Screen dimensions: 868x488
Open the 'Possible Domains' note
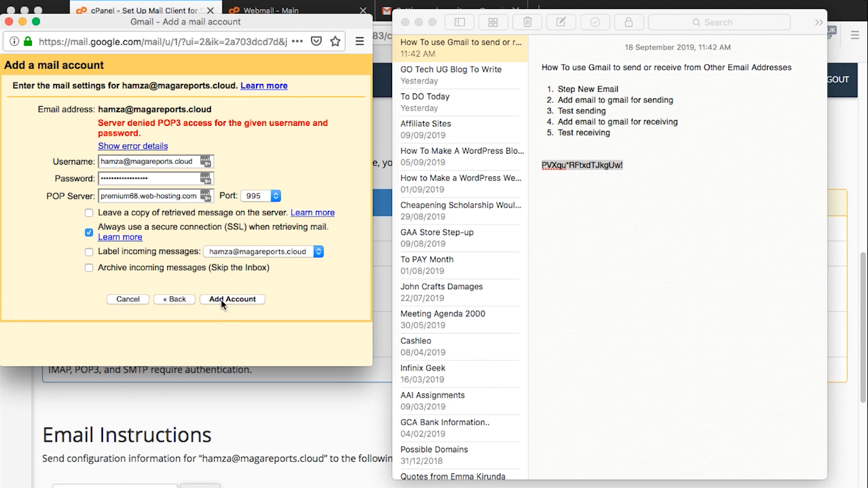tap(460, 456)
